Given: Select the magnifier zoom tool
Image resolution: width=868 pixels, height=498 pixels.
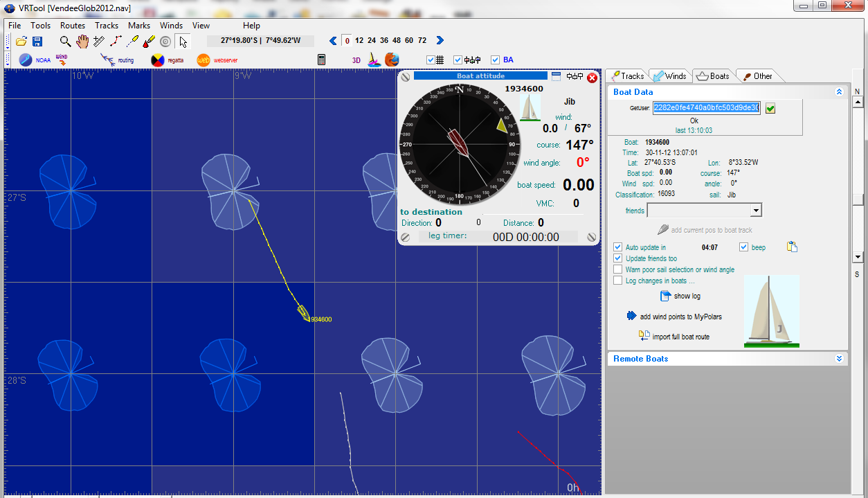Looking at the screenshot, I should coord(65,42).
